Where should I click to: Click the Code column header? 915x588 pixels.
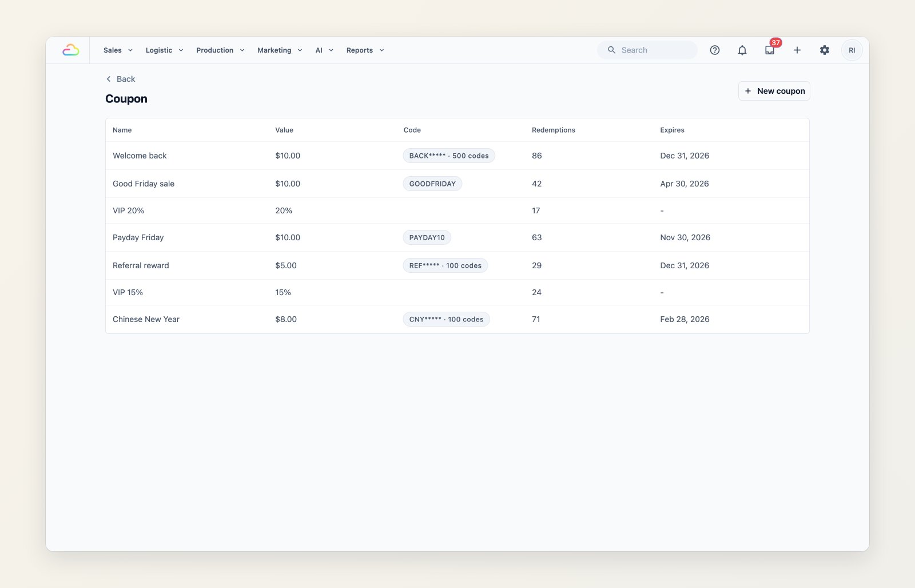point(412,130)
